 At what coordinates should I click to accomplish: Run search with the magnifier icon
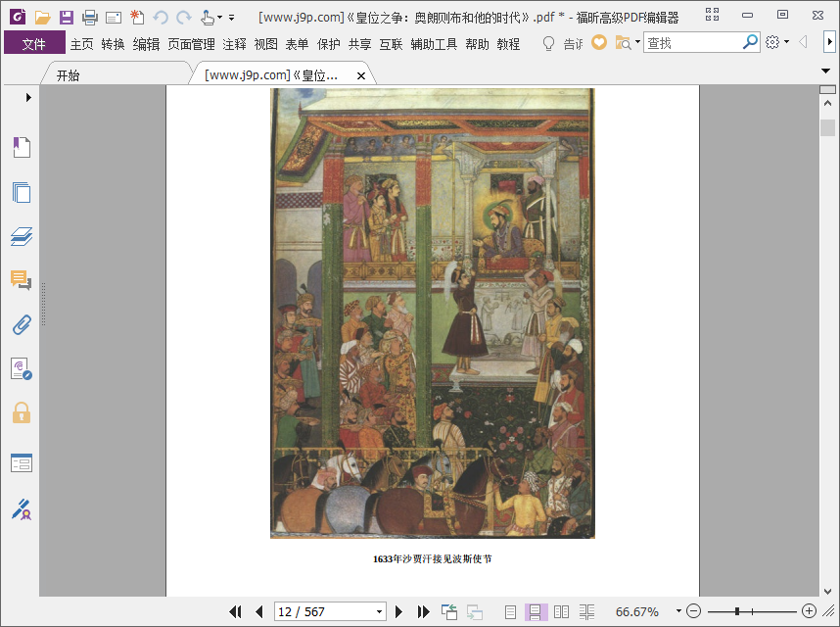(750, 42)
